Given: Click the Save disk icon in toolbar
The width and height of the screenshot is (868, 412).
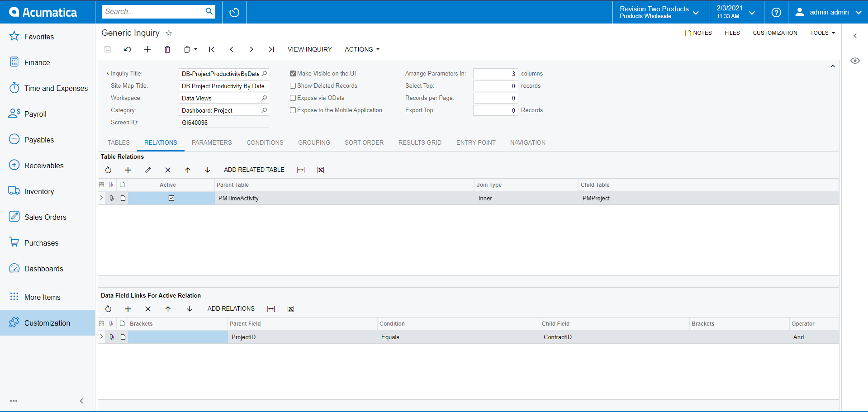Looking at the screenshot, I should [x=108, y=49].
